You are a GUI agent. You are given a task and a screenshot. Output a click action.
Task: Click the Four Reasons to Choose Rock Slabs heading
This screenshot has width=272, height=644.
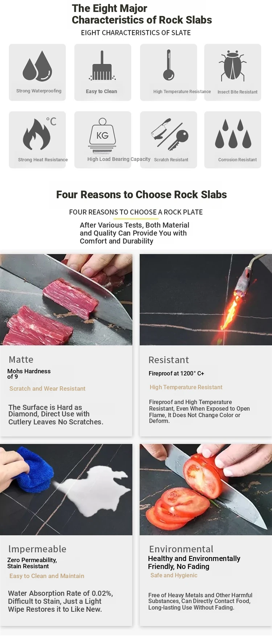pyautogui.click(x=141, y=195)
